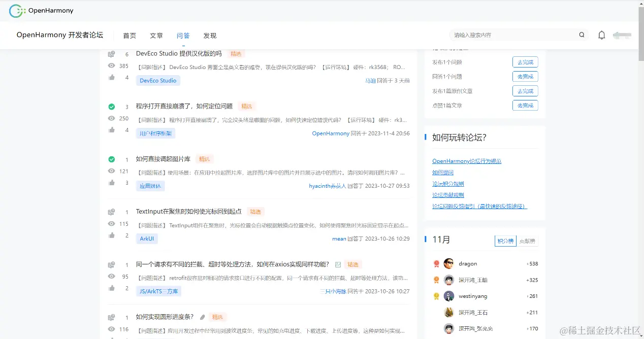Open the 文章 tab
This screenshot has height=339, width=644.
click(156, 36)
